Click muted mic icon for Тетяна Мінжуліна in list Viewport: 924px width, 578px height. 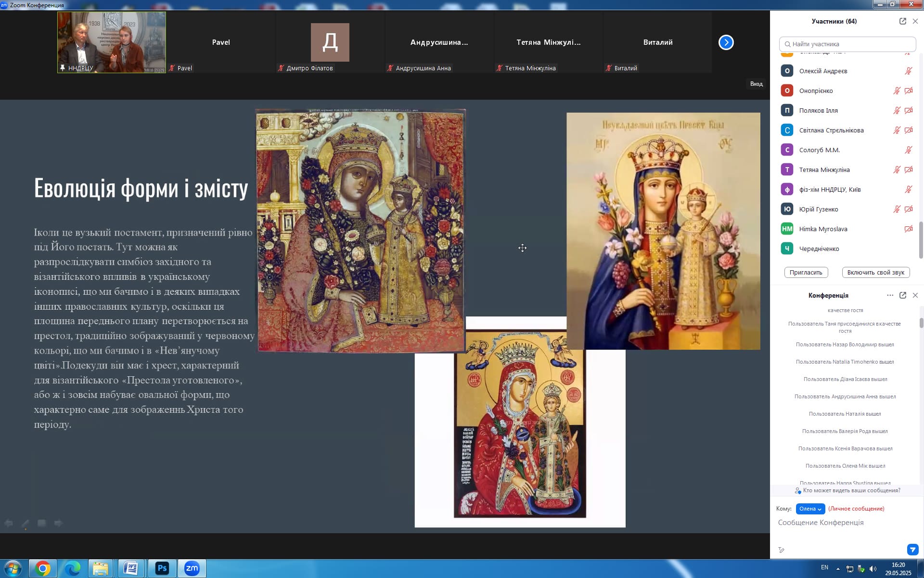click(897, 170)
